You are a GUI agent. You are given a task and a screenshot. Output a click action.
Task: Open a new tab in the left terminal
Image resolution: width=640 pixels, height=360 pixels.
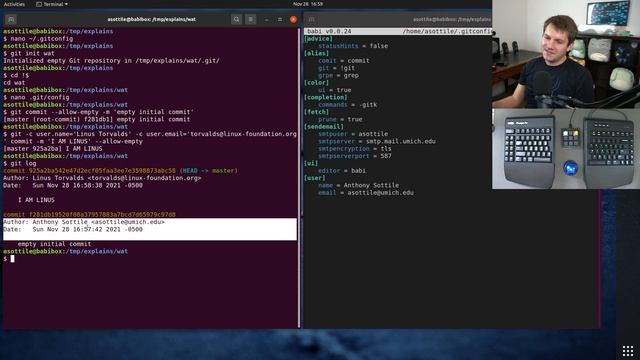pos(11,19)
